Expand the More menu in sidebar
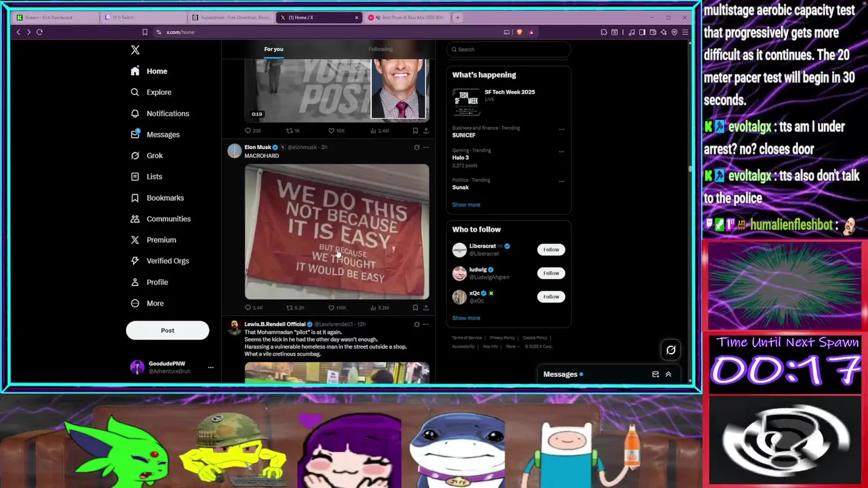The image size is (868, 488). 147,303
